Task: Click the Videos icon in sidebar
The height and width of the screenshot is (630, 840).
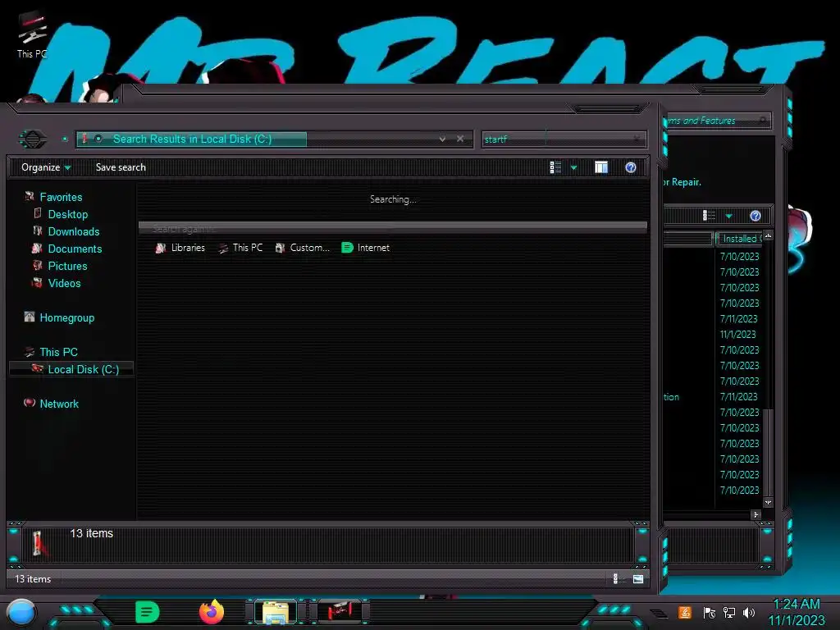Action: pos(37,282)
